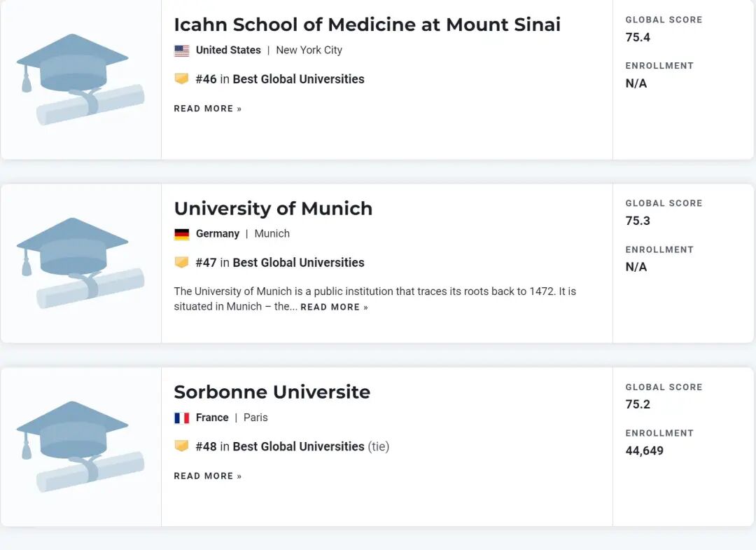Expand Read More under Sorbonne Universite
This screenshot has width=756, height=550.
click(208, 476)
